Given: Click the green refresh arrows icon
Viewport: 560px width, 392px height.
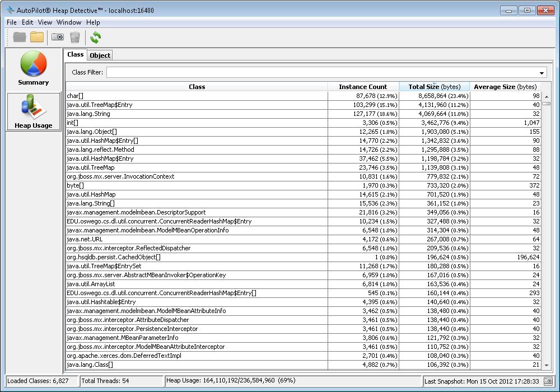Looking at the screenshot, I should pyautogui.click(x=95, y=37).
